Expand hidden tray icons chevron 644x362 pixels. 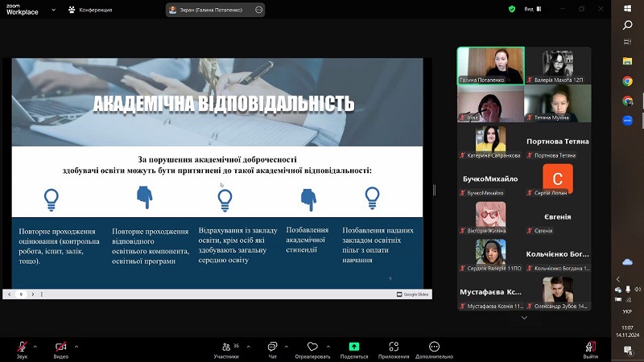[618, 279]
